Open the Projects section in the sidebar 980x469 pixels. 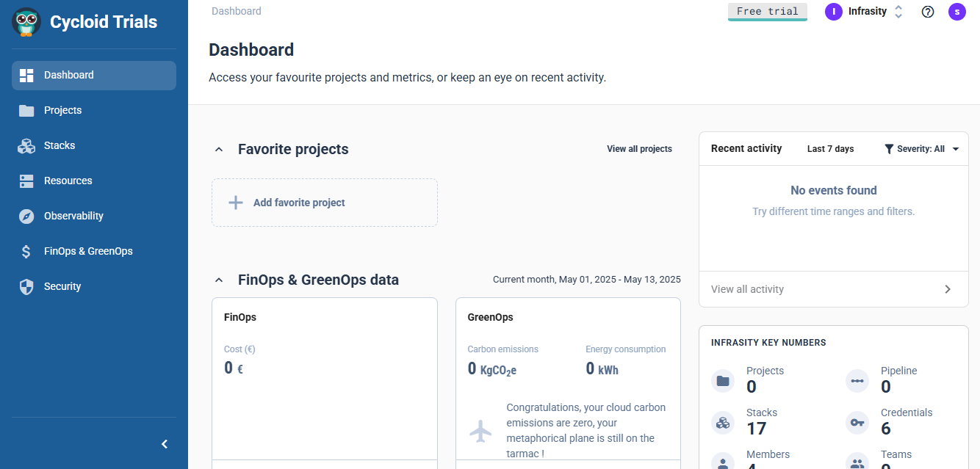pos(62,110)
